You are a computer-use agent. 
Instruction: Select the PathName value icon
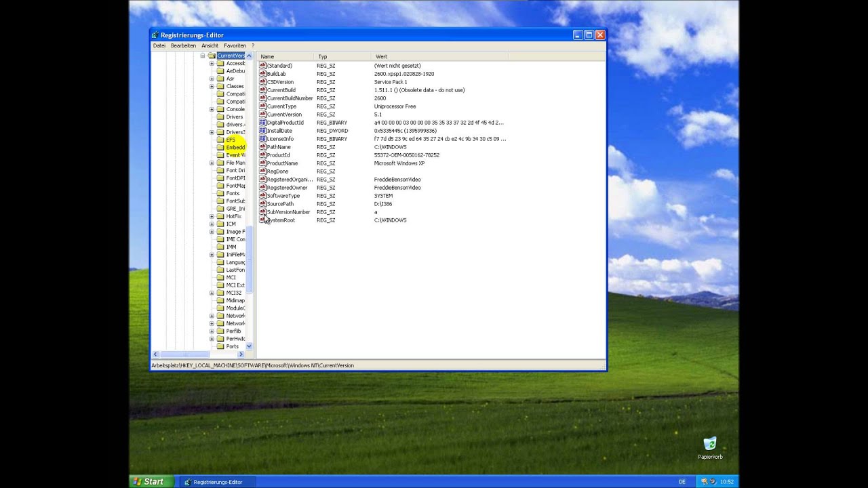262,147
